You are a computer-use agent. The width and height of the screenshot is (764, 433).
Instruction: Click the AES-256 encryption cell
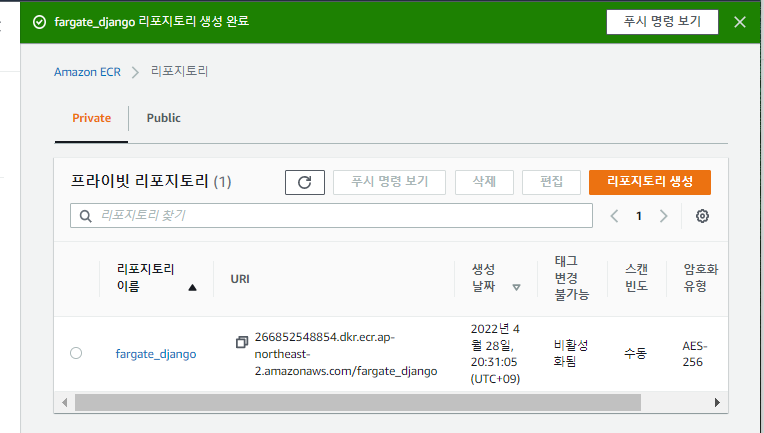click(x=695, y=354)
